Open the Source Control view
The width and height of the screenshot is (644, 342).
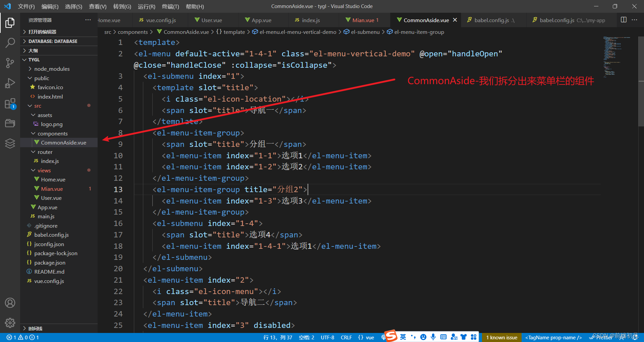click(10, 63)
